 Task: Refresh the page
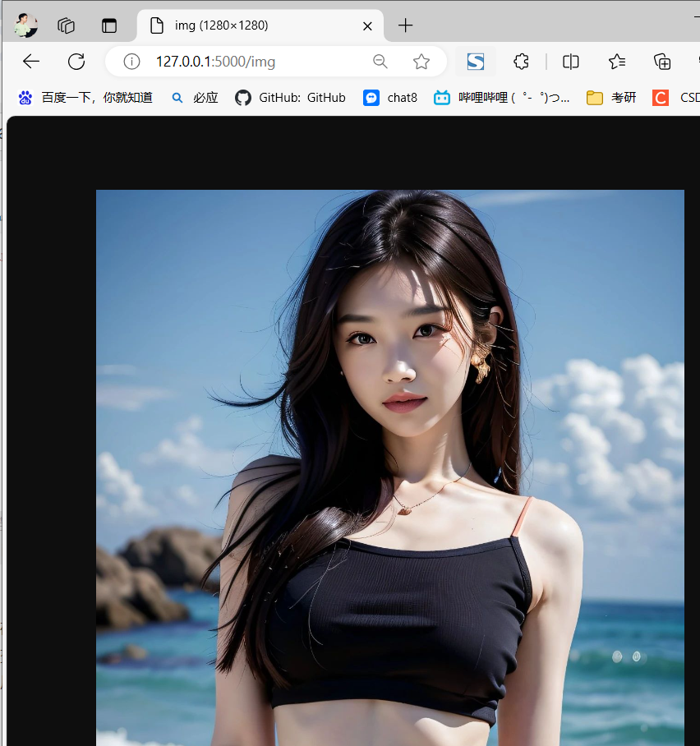tap(76, 62)
